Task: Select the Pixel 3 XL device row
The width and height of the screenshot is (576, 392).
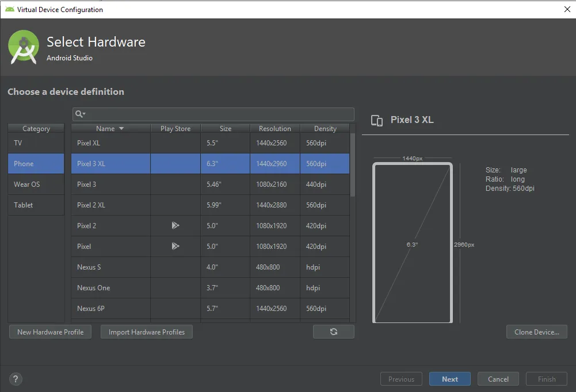Action: (x=210, y=163)
